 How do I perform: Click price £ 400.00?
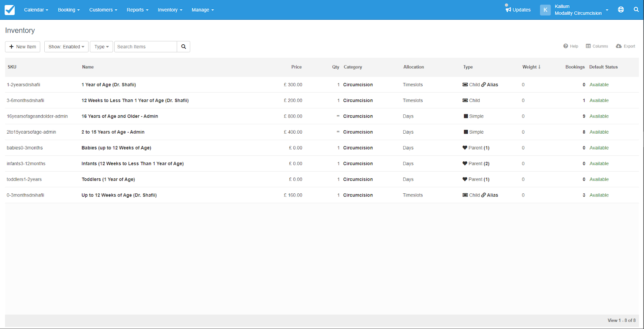(293, 132)
